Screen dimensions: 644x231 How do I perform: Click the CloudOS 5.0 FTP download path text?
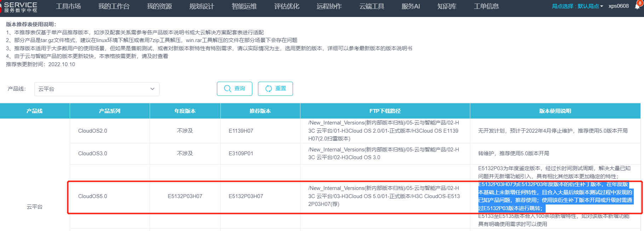[x=384, y=196]
